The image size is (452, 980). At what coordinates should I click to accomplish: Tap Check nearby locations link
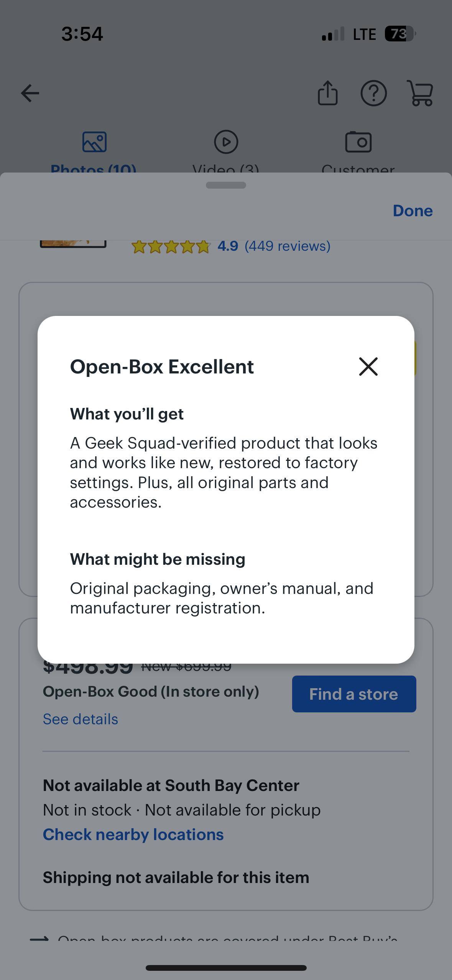[133, 834]
